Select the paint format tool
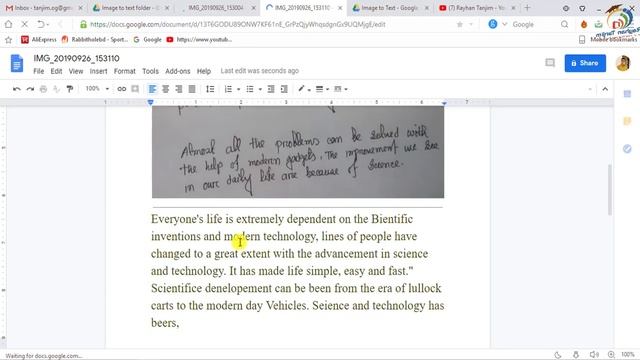The image size is (640, 360). [x=70, y=89]
